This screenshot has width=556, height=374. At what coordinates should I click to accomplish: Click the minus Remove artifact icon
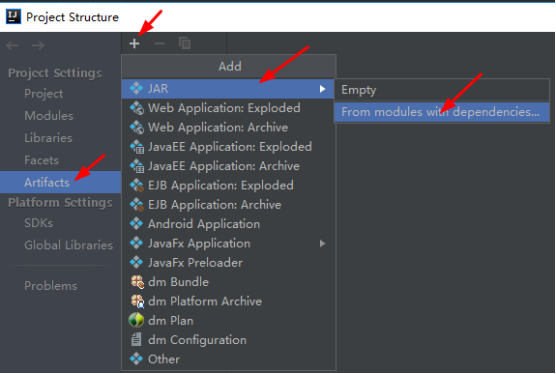[x=159, y=44]
